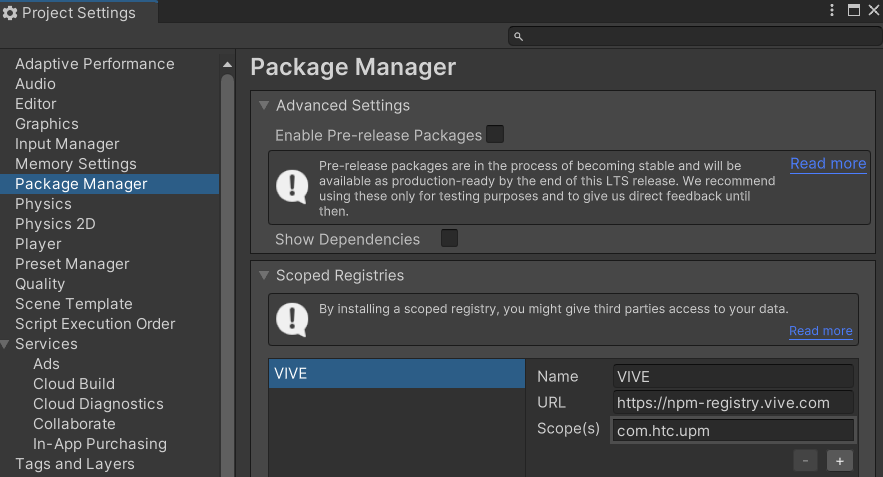Maximize the Project Settings window
883x477 pixels.
point(853,11)
